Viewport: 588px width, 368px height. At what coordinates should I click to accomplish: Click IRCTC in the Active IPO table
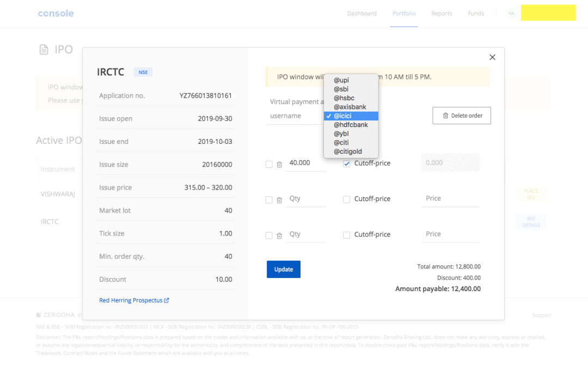[x=50, y=222]
